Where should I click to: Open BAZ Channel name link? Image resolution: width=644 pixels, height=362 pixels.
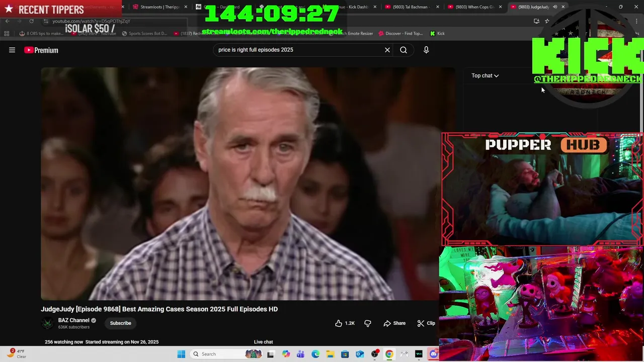(x=73, y=320)
